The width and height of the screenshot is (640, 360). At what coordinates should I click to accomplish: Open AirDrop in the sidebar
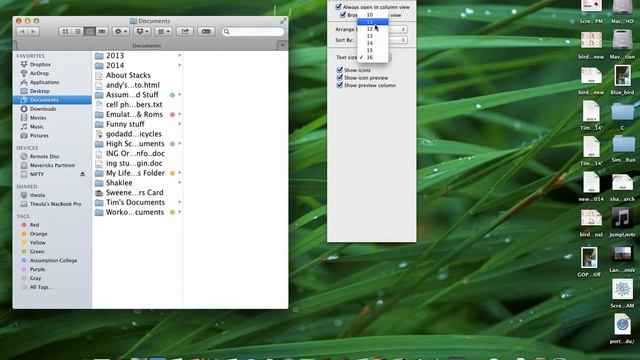click(x=39, y=73)
